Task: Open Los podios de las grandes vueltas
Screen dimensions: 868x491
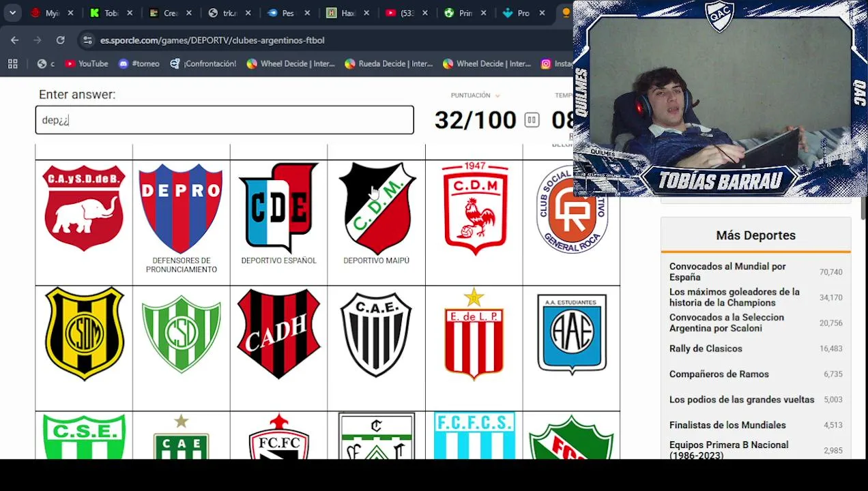Action: point(742,400)
